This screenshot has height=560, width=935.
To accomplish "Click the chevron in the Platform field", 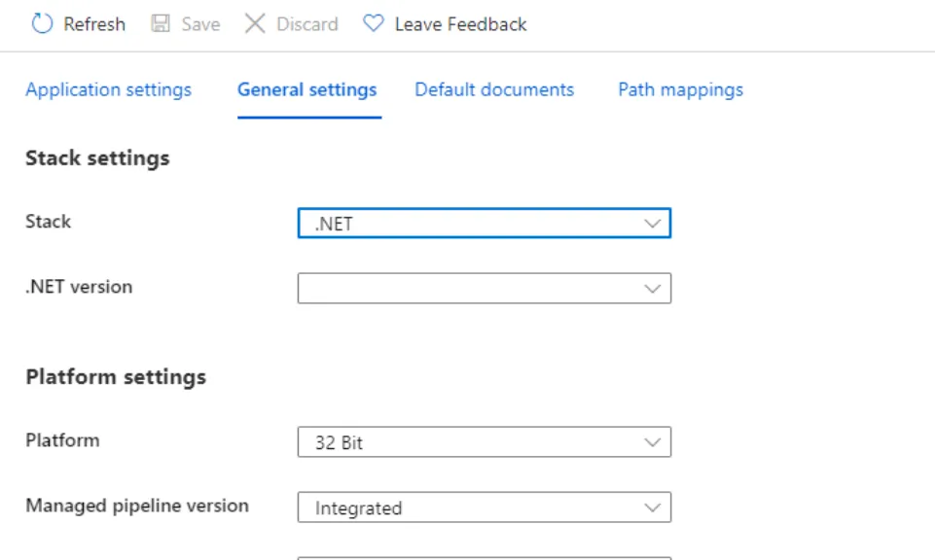I will (x=653, y=442).
